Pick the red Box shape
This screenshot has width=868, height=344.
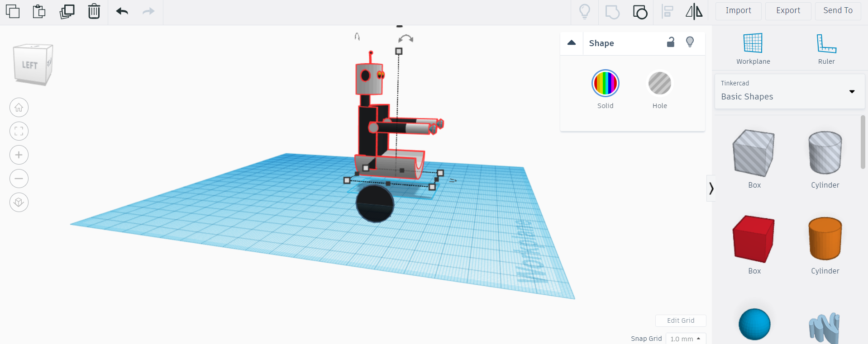coord(754,239)
